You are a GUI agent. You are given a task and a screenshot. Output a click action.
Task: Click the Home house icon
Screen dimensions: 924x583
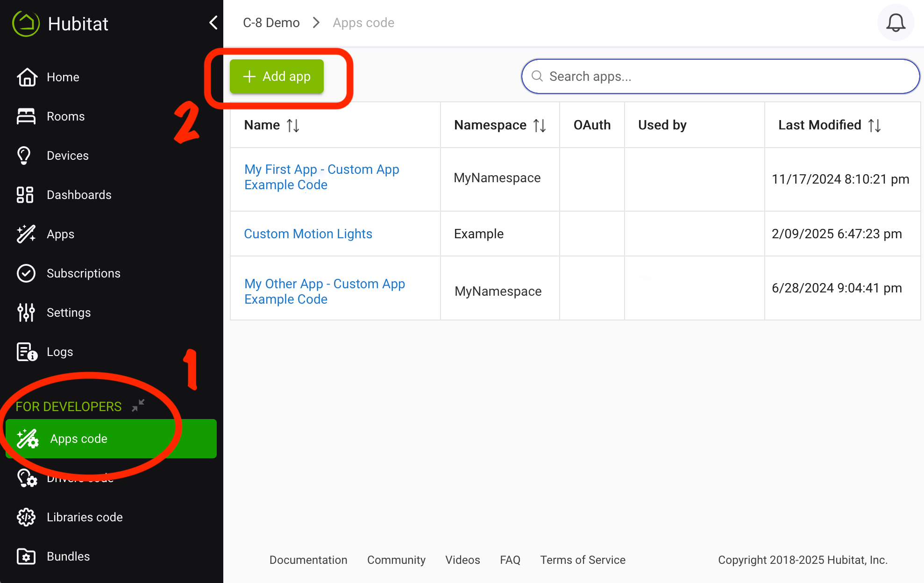(27, 77)
